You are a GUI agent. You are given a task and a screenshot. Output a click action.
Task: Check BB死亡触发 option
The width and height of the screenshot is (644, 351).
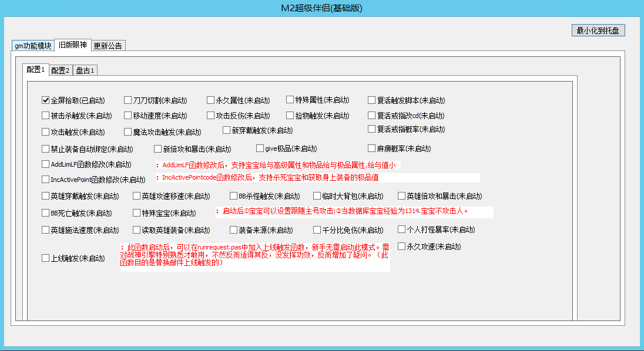(x=46, y=213)
